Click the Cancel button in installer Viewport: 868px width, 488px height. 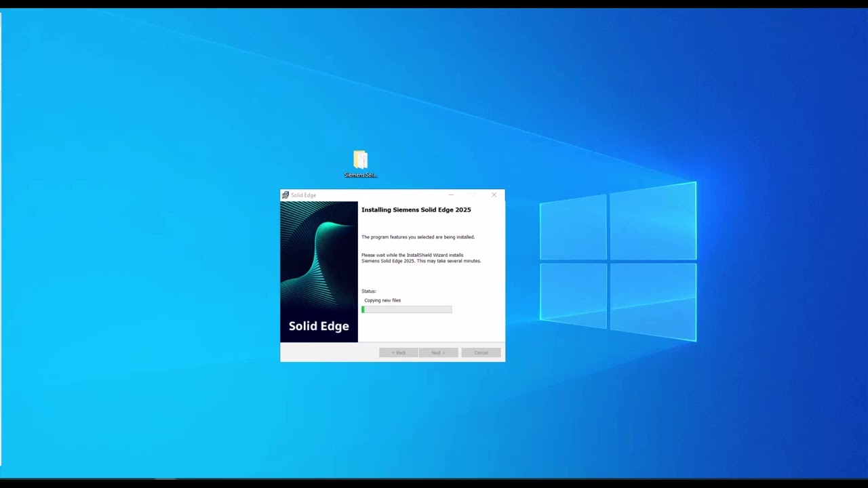click(x=481, y=352)
